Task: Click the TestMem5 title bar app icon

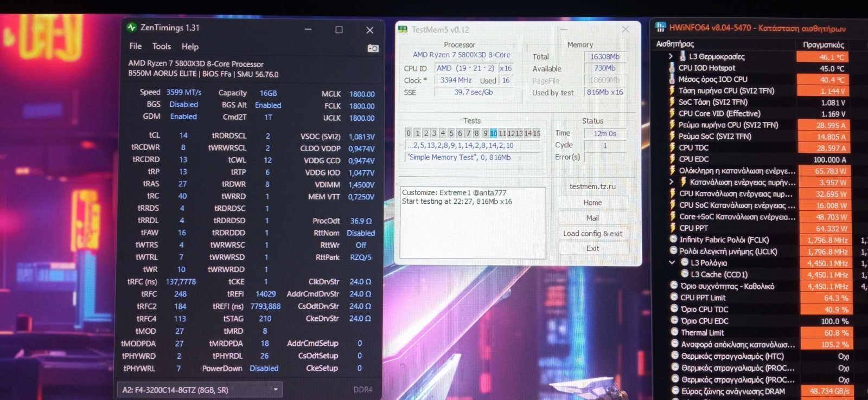Action: coord(403,29)
